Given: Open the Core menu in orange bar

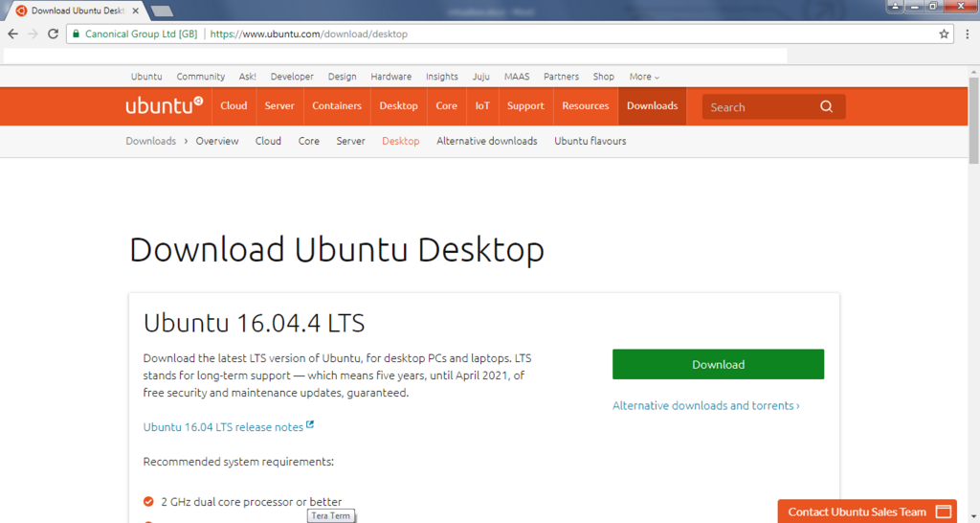Looking at the screenshot, I should point(446,105).
